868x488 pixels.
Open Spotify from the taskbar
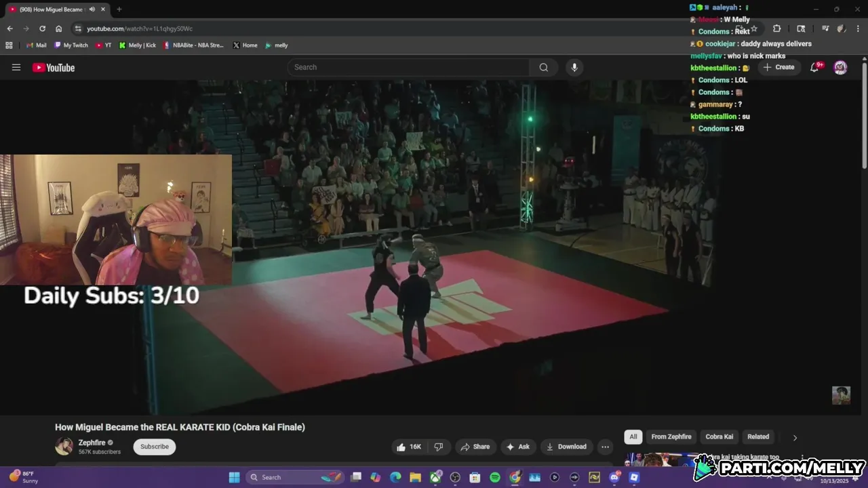click(x=495, y=477)
